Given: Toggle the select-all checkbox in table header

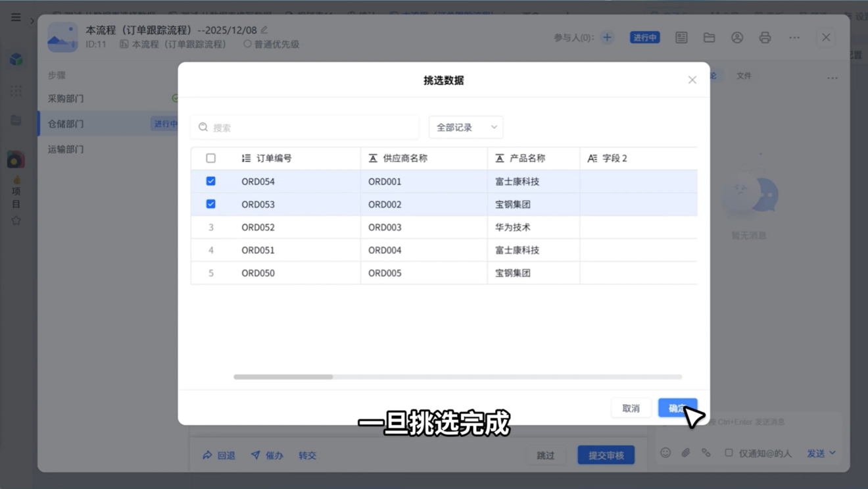Looking at the screenshot, I should click(210, 158).
